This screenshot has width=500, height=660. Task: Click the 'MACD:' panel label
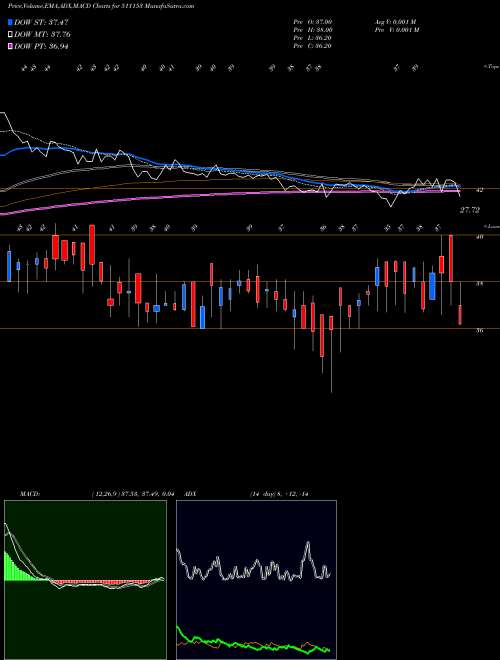[x=30, y=494]
